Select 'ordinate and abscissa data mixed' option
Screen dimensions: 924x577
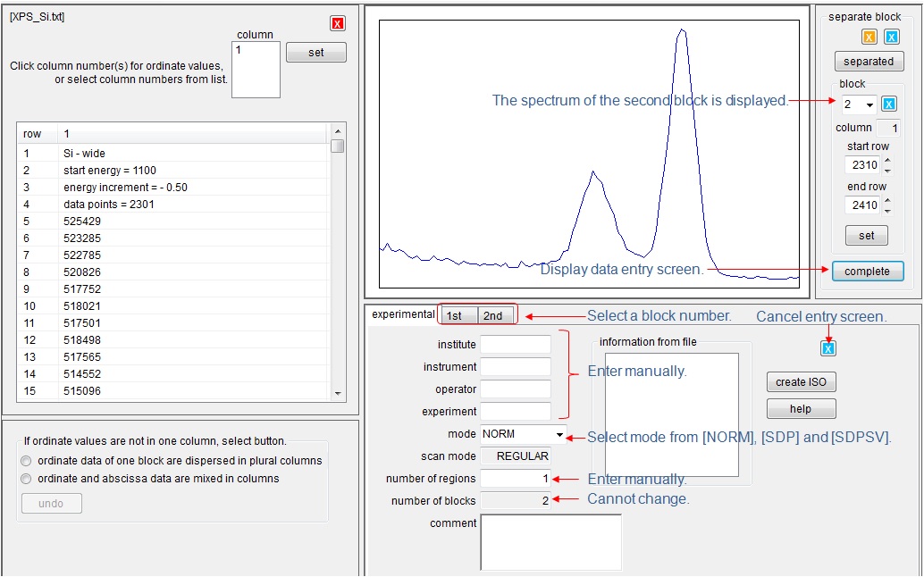27,479
